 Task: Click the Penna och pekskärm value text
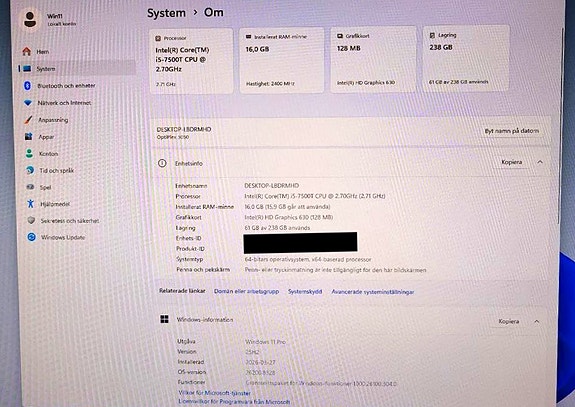pos(335,270)
